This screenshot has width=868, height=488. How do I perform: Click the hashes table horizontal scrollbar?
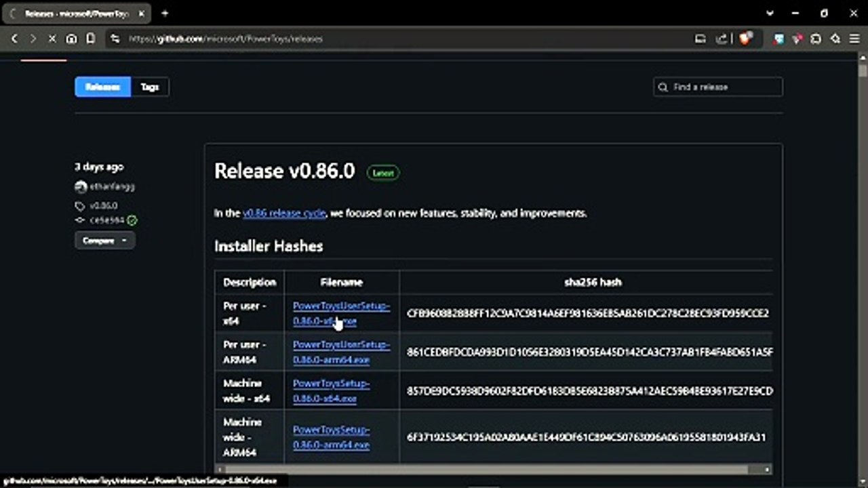[x=487, y=469]
